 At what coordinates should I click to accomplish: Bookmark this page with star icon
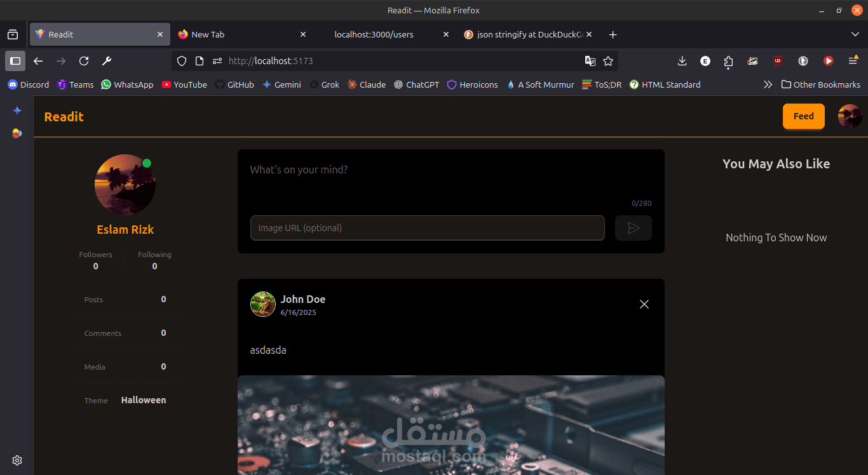(608, 61)
